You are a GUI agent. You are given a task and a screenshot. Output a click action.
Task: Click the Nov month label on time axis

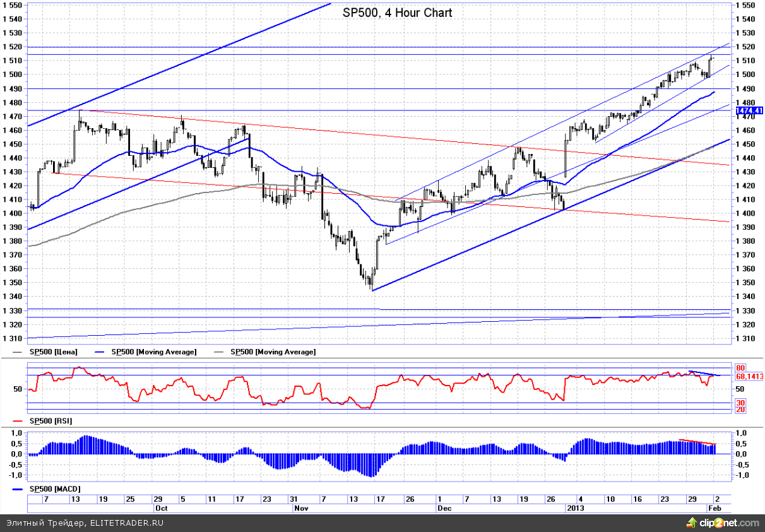coord(302,507)
